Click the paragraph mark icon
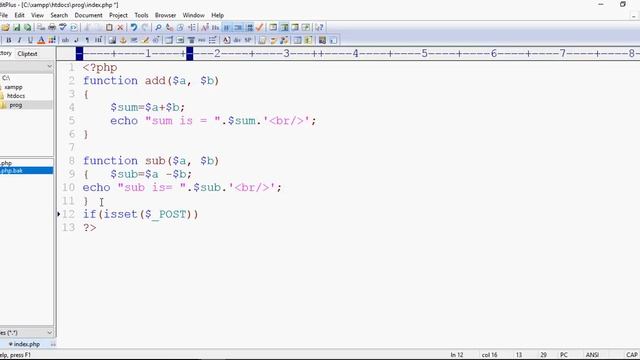This screenshot has width=640, height=360. pos(87,40)
